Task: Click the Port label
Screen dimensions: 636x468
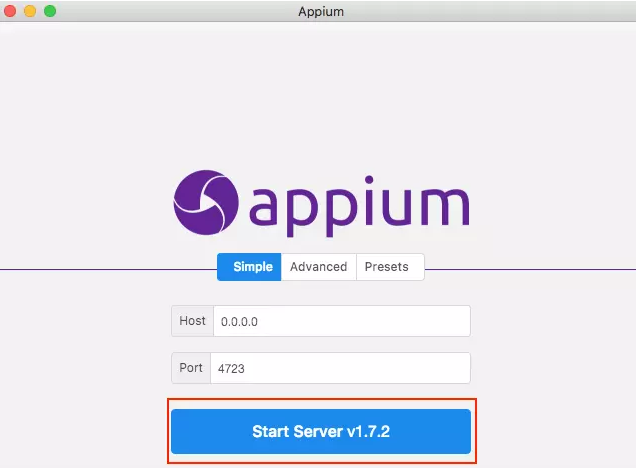Action: 191,368
